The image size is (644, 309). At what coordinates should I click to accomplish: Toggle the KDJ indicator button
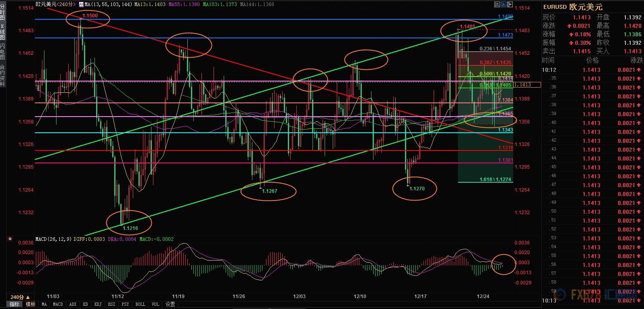(97, 304)
